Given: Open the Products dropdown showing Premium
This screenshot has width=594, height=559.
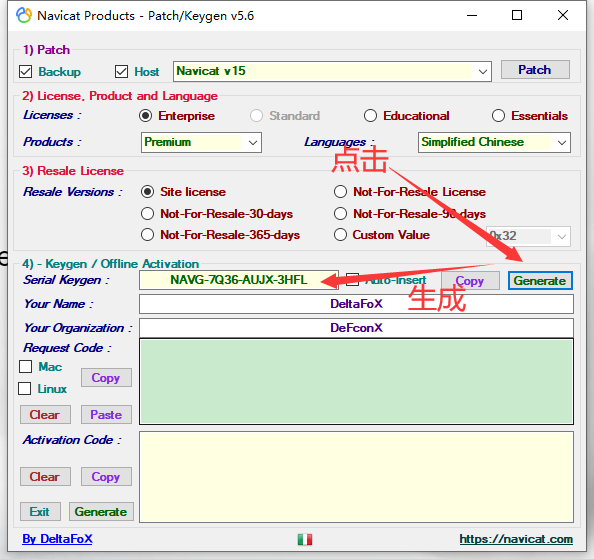Looking at the screenshot, I should [201, 142].
